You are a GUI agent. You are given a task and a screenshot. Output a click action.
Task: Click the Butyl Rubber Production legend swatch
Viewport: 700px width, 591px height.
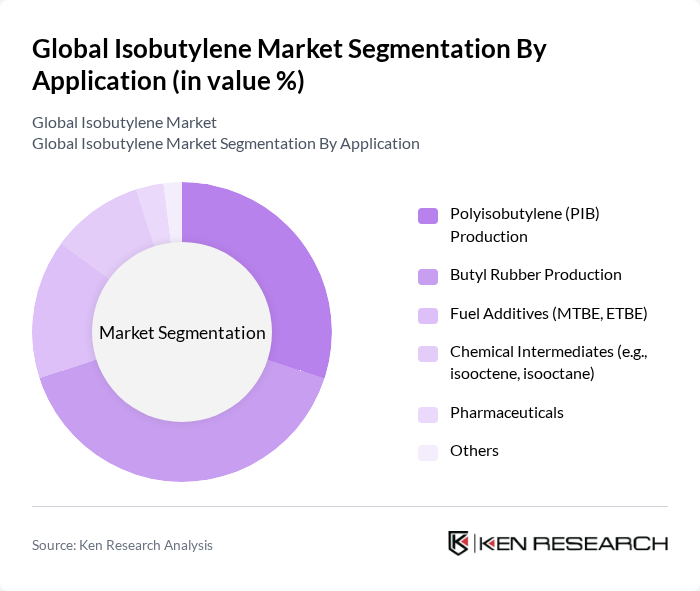[428, 277]
